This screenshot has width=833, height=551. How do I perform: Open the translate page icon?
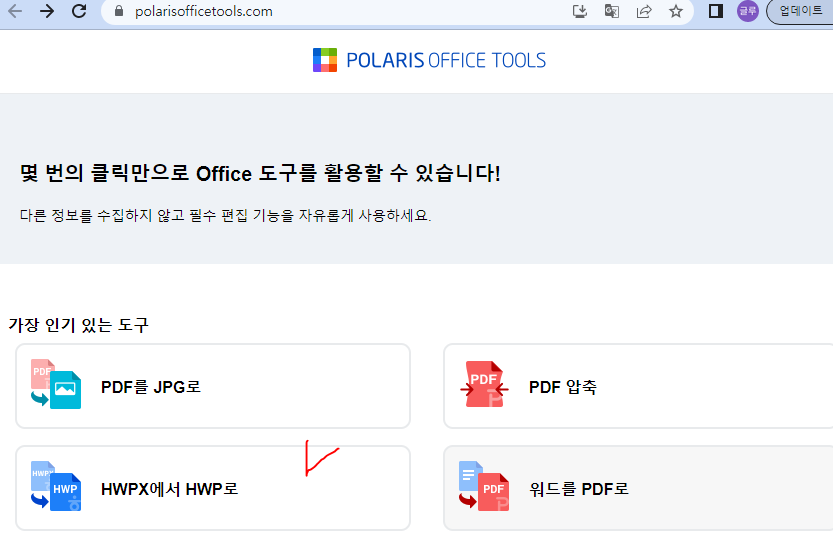tap(611, 11)
